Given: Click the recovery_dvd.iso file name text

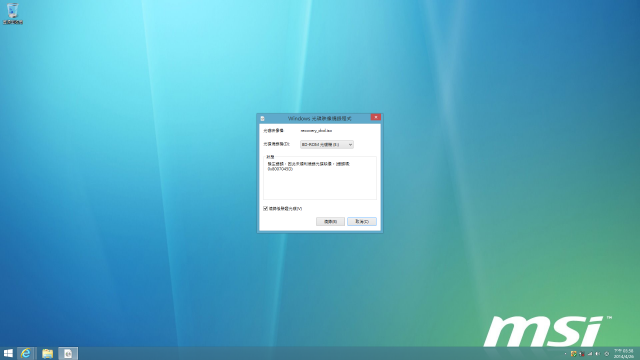Looking at the screenshot, I should [316, 131].
